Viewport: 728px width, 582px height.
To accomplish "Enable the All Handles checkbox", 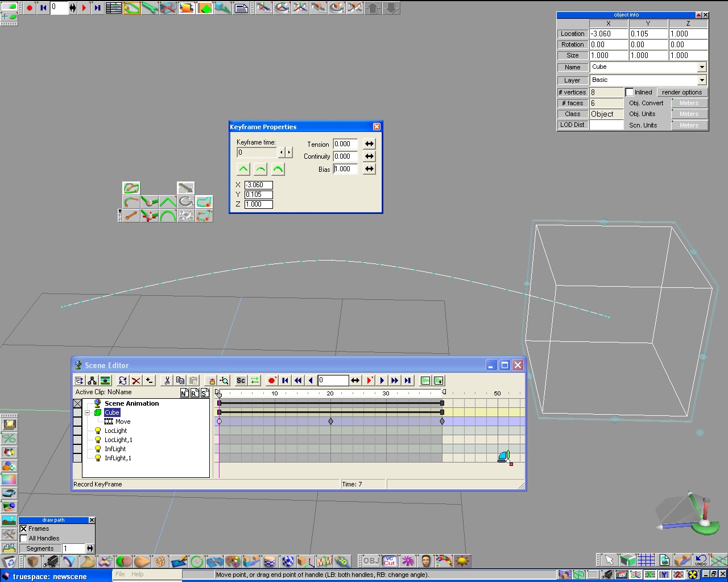I will coord(24,539).
